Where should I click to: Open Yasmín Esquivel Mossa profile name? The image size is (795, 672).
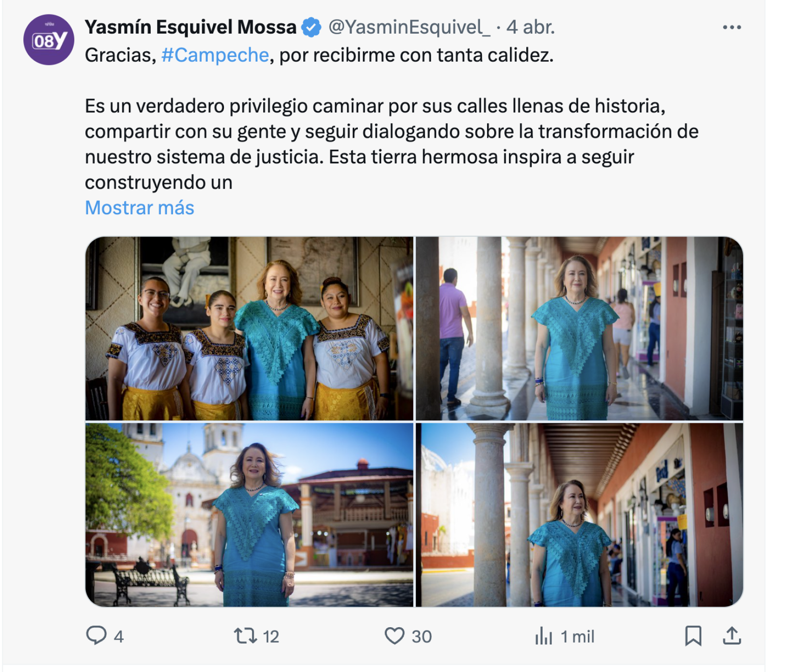tap(190, 28)
